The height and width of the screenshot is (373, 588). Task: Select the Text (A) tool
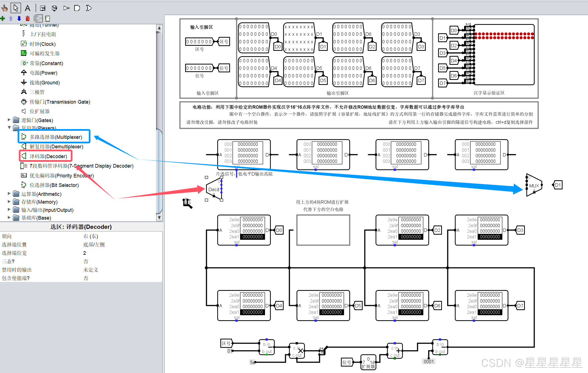27,8
